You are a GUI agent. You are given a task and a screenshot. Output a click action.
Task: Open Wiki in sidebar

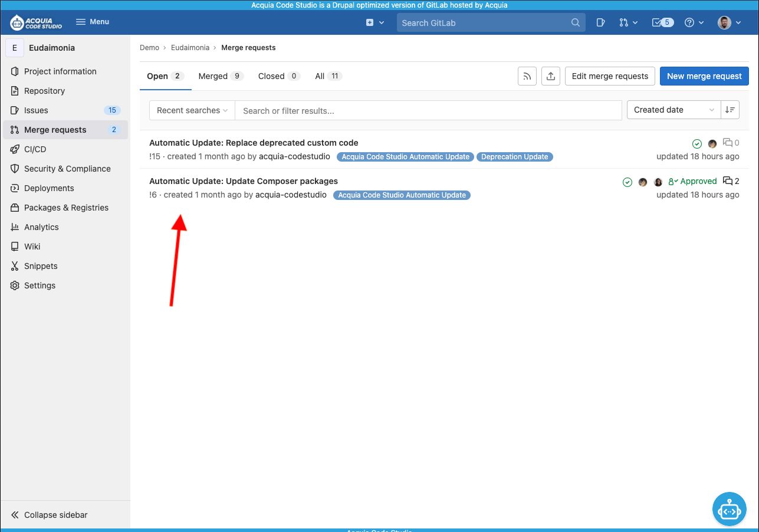65,247
